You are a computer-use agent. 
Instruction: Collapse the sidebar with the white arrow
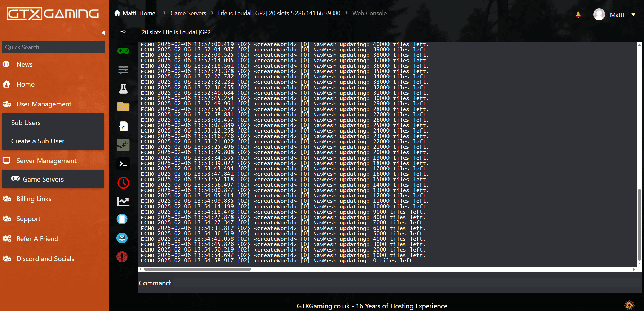click(103, 33)
